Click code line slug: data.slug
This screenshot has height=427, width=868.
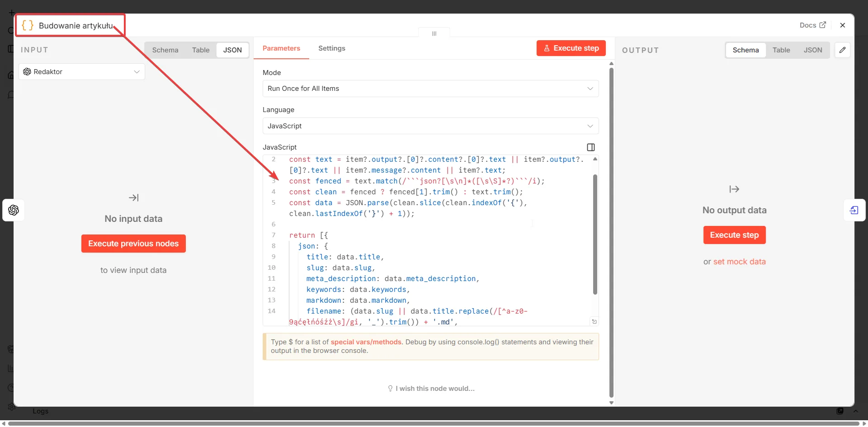(340, 268)
